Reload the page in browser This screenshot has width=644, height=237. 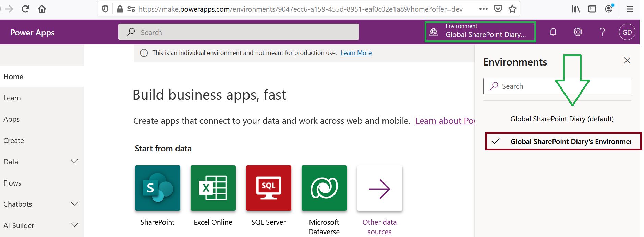point(25,9)
